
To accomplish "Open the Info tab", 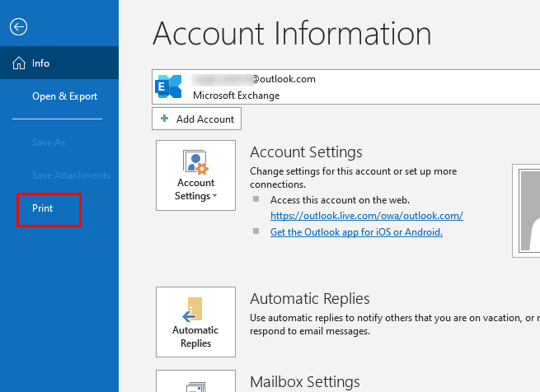I will click(x=59, y=63).
